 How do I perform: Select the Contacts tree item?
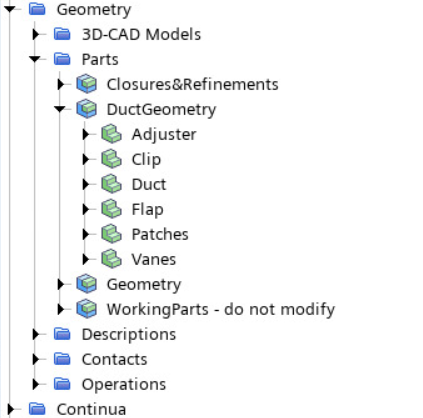[114, 359]
